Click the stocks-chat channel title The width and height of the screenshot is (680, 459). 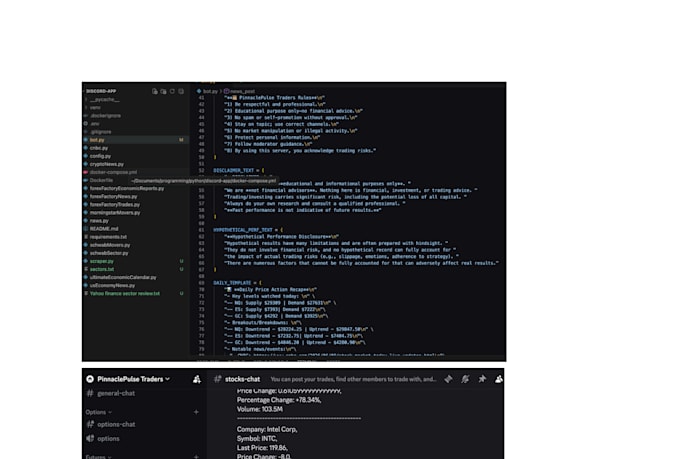[242, 379]
